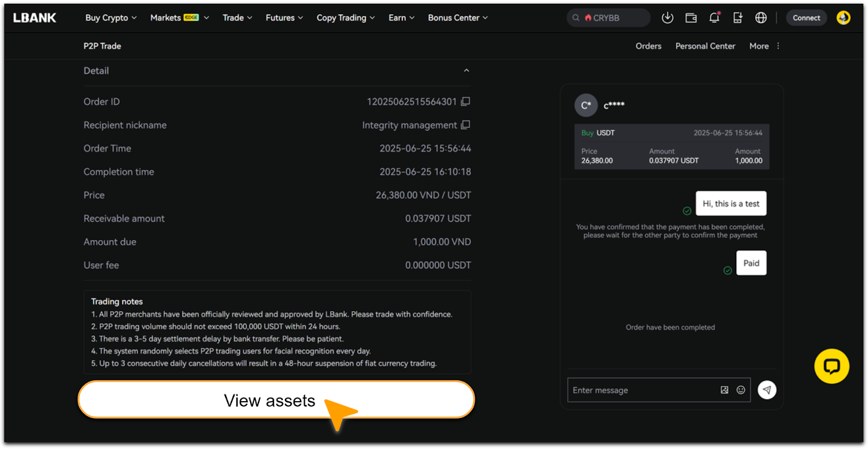Open the Futures dropdown menu
Screen dimensions: 868x449
pyautogui.click(x=284, y=18)
